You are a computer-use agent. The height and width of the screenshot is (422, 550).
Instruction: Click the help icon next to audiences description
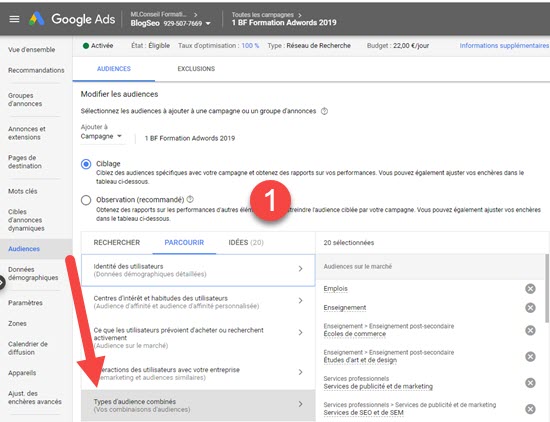pyautogui.click(x=324, y=111)
